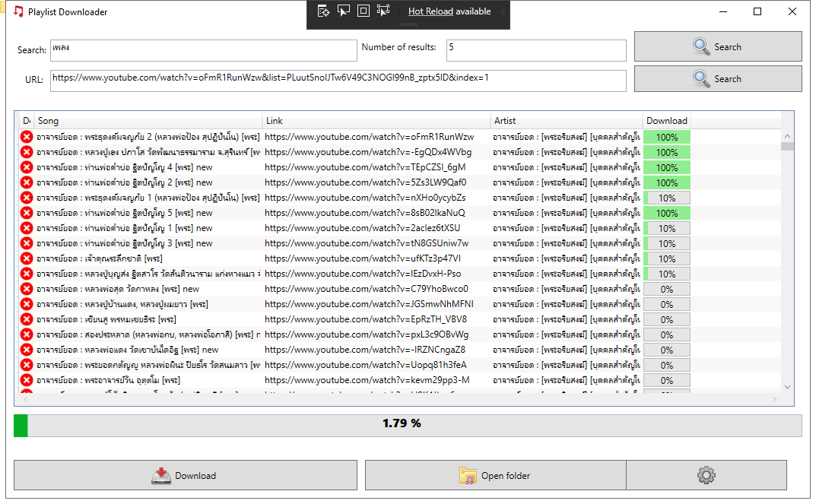Sort by Artist column header

coord(567,121)
